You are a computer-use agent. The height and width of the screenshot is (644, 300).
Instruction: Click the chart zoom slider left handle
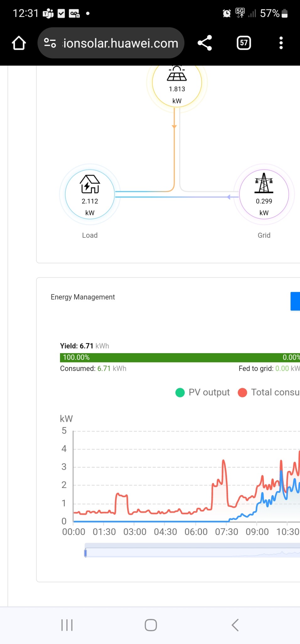(85, 552)
